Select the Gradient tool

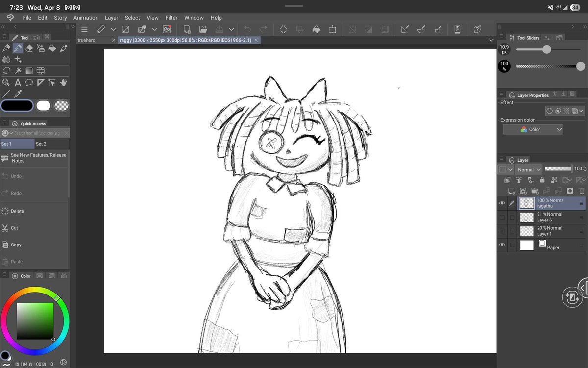(x=29, y=71)
